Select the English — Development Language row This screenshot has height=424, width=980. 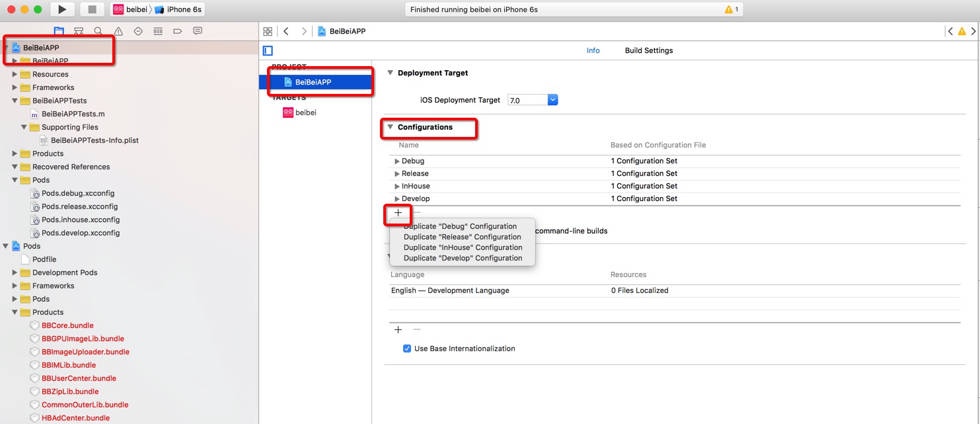pyautogui.click(x=675, y=290)
